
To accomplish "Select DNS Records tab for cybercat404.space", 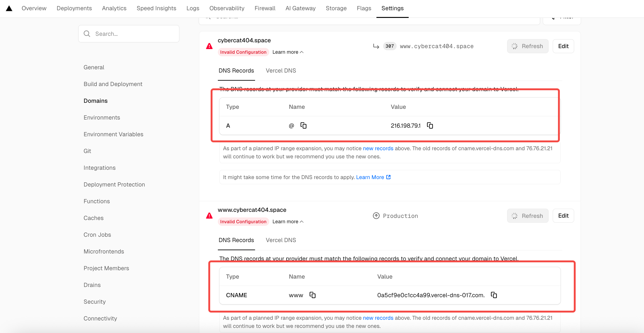I will [236, 70].
